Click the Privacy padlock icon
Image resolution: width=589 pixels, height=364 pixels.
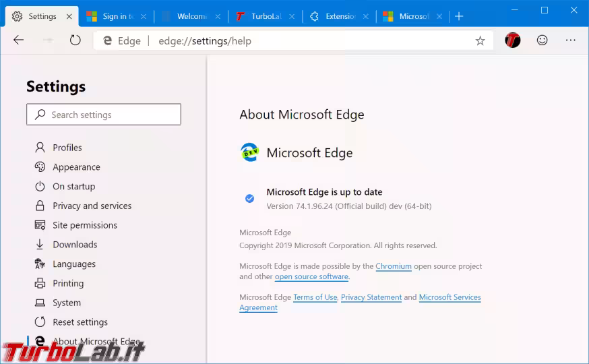pos(40,206)
